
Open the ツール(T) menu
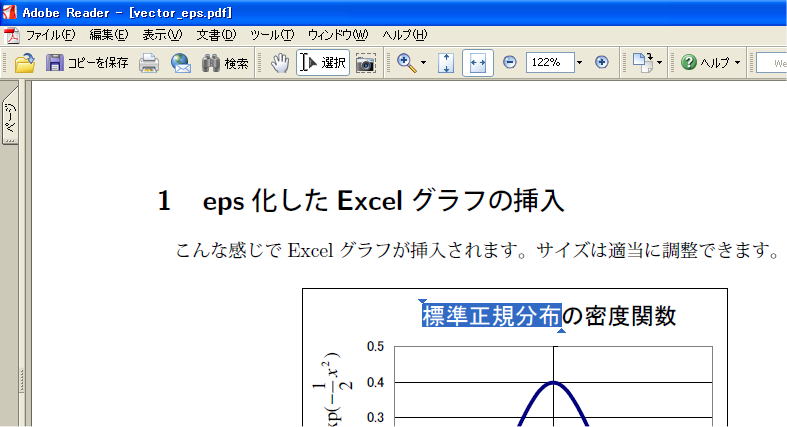272,35
